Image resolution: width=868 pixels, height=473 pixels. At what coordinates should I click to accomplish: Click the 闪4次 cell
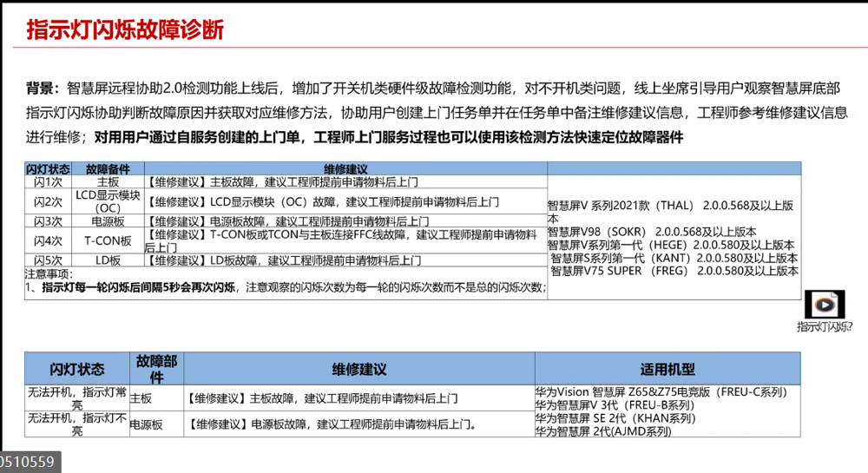click(48, 240)
